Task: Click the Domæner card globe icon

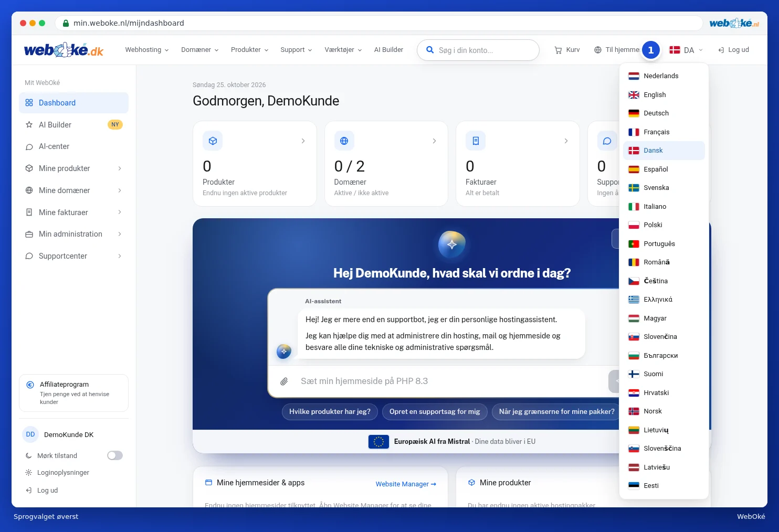Action: [x=344, y=141]
